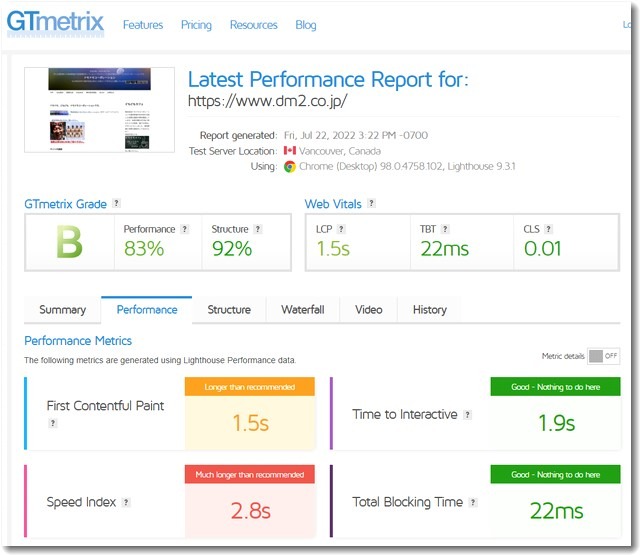Click the help icon next to TBT
640x555 pixels.
[445, 229]
